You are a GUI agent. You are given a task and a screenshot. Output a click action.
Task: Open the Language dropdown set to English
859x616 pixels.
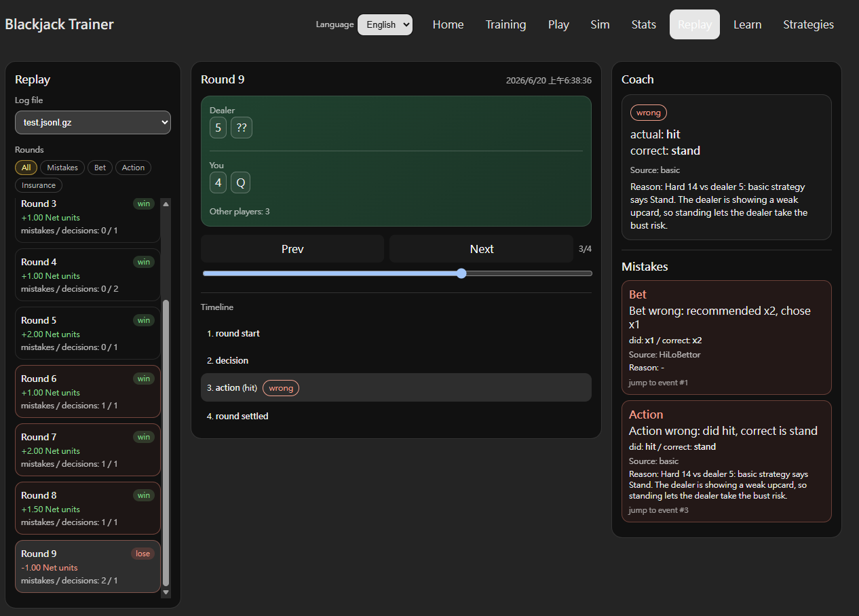point(385,24)
